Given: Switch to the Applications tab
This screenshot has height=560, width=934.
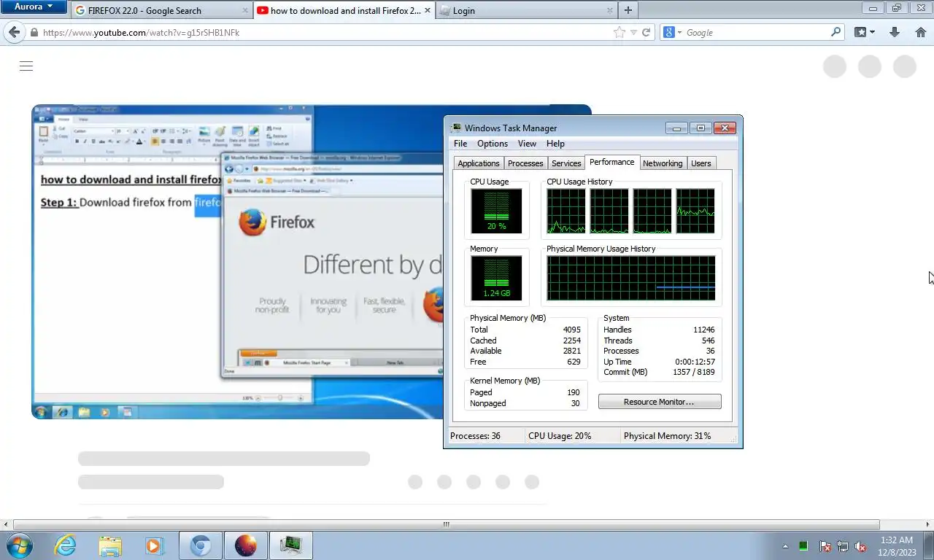Looking at the screenshot, I should pyautogui.click(x=479, y=163).
